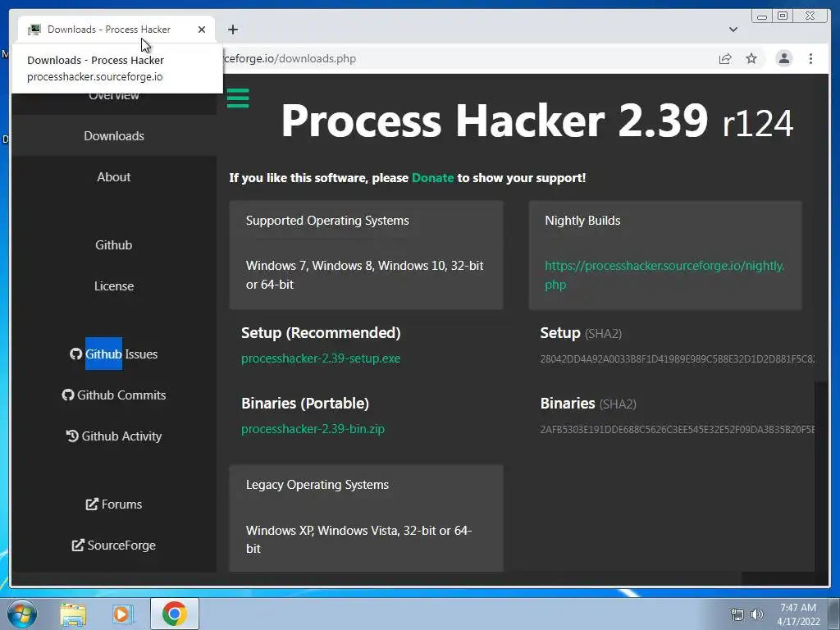Click the Supported Operating Systems card title

(327, 220)
